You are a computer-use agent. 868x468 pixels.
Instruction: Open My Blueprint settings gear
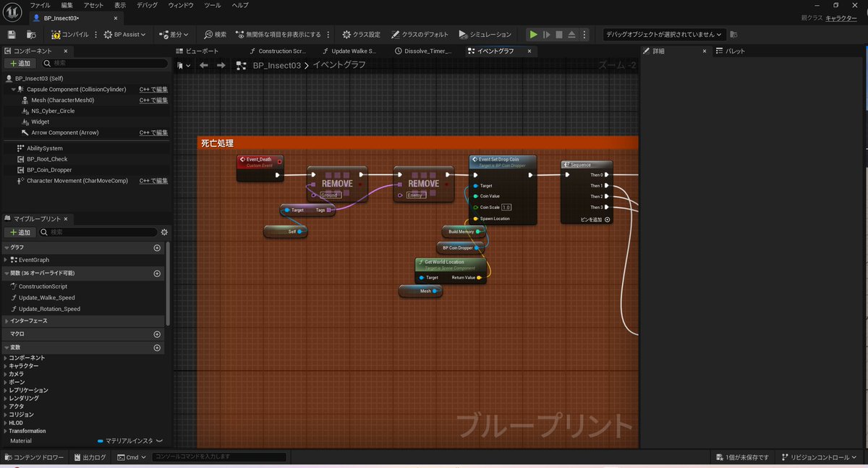coord(164,232)
